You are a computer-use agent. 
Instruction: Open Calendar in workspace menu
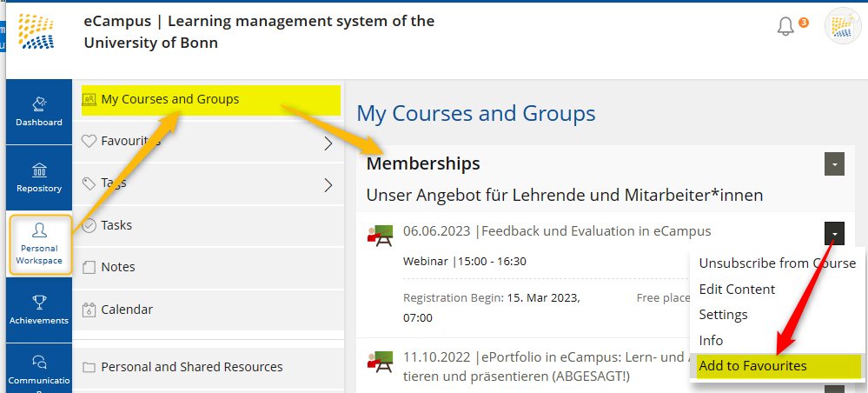pos(127,310)
